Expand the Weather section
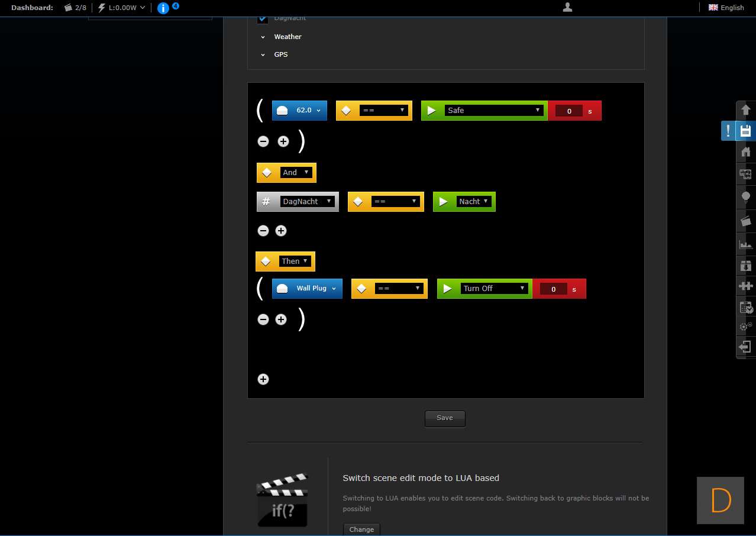The height and width of the screenshot is (536, 756). [287, 37]
